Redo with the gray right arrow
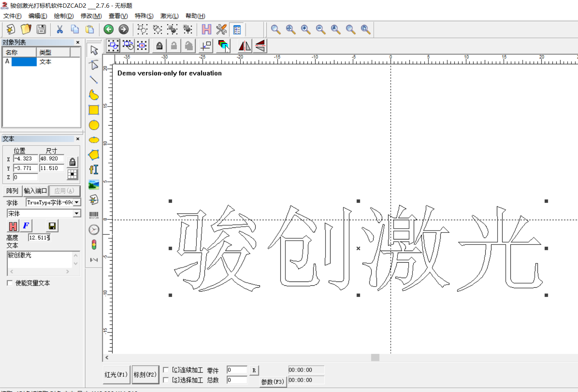578x392 pixels. tap(124, 29)
